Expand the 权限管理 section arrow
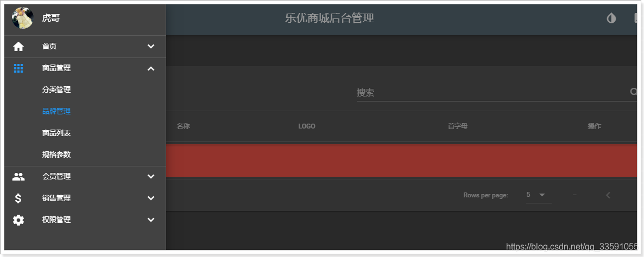 151,220
